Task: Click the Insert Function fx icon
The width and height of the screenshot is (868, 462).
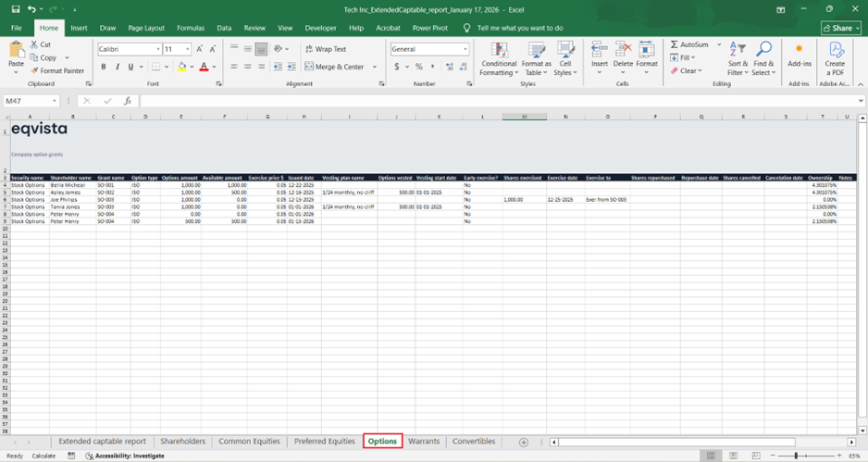Action: pos(127,101)
